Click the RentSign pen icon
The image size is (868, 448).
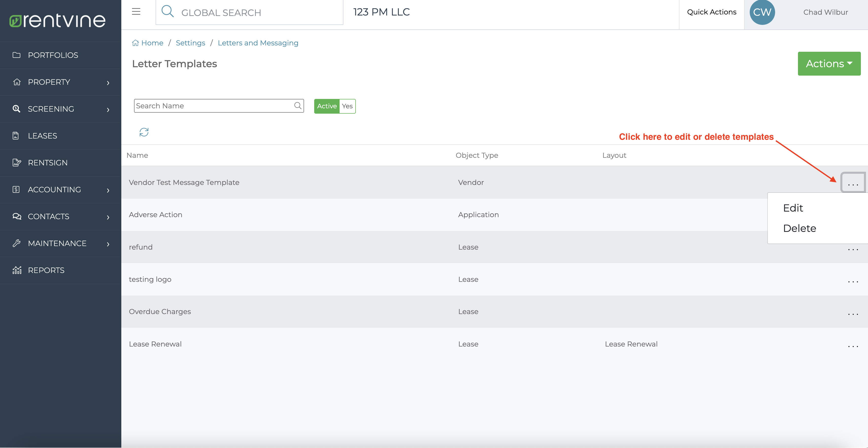(16, 163)
